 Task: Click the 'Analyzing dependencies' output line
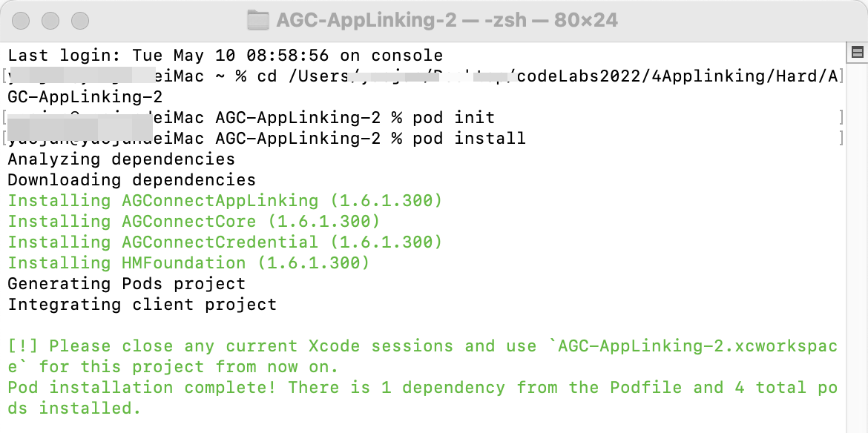pos(122,159)
